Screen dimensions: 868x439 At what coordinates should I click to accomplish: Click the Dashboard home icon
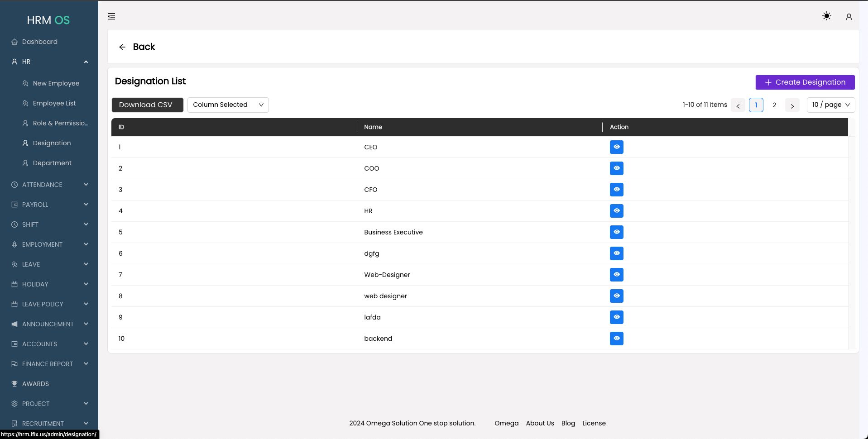pos(14,42)
